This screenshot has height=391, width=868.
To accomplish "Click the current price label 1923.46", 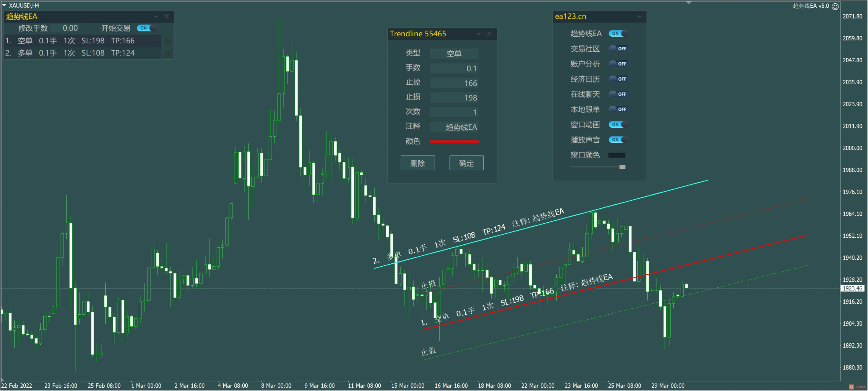I will [852, 288].
